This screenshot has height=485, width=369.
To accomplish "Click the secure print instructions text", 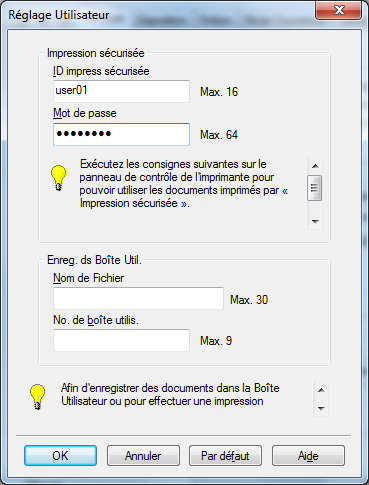I will coord(184,184).
